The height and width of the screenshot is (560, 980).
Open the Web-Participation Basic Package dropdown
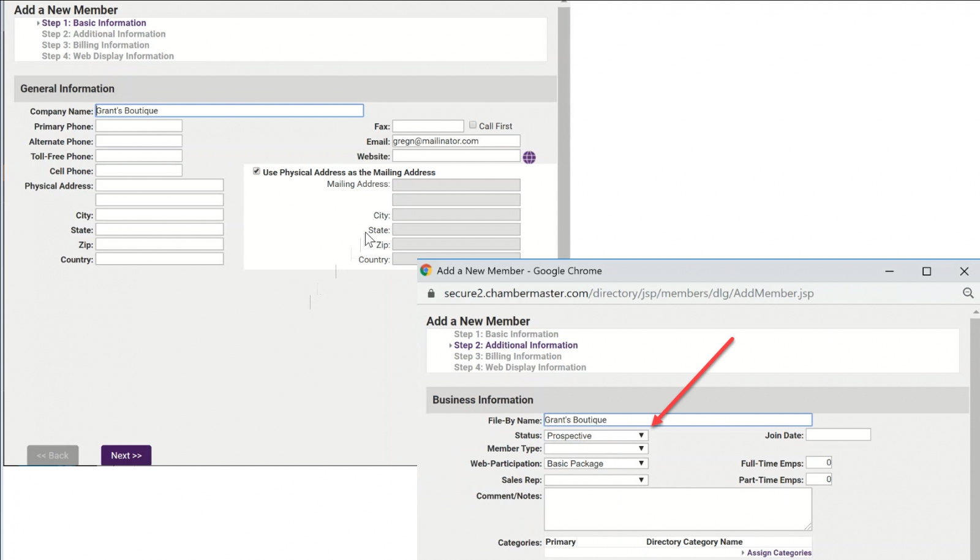point(595,464)
